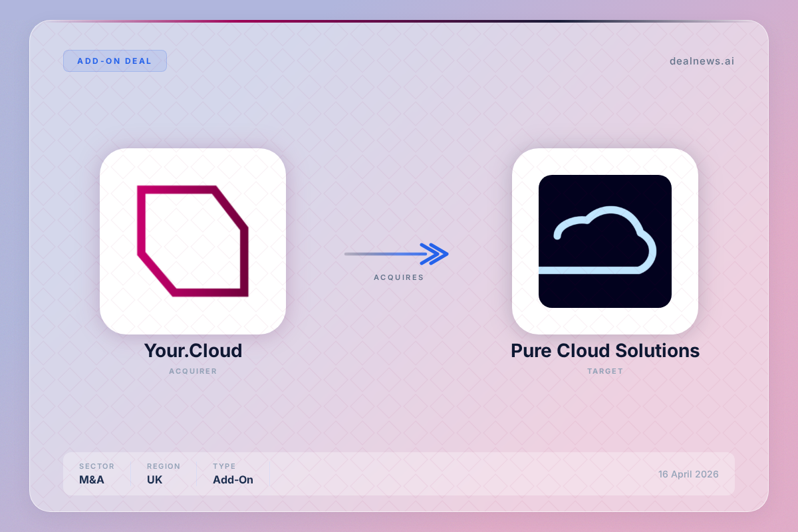This screenshot has width=798, height=532.
Task: Click the Pure Cloud Solutions company name
Action: coord(604,350)
